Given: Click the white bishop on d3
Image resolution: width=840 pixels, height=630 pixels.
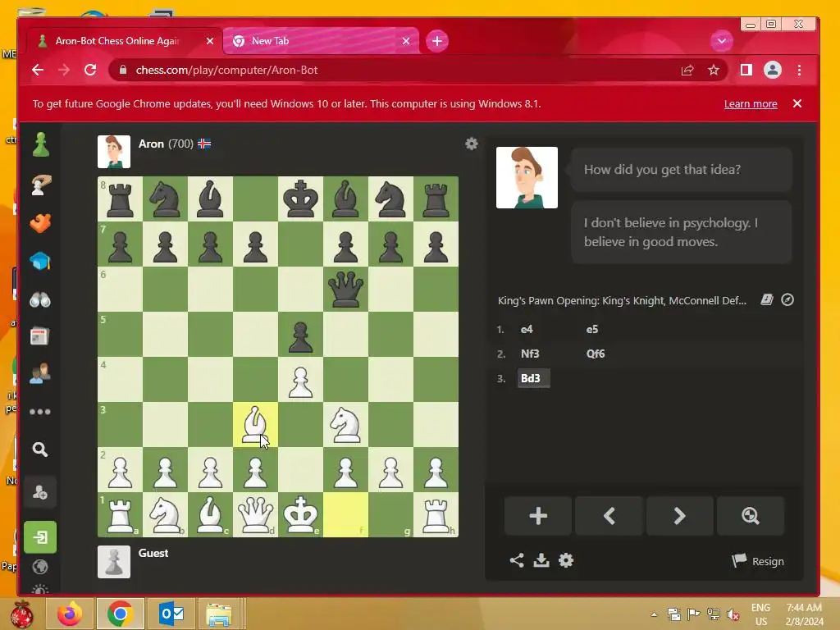Looking at the screenshot, I should click(x=255, y=424).
